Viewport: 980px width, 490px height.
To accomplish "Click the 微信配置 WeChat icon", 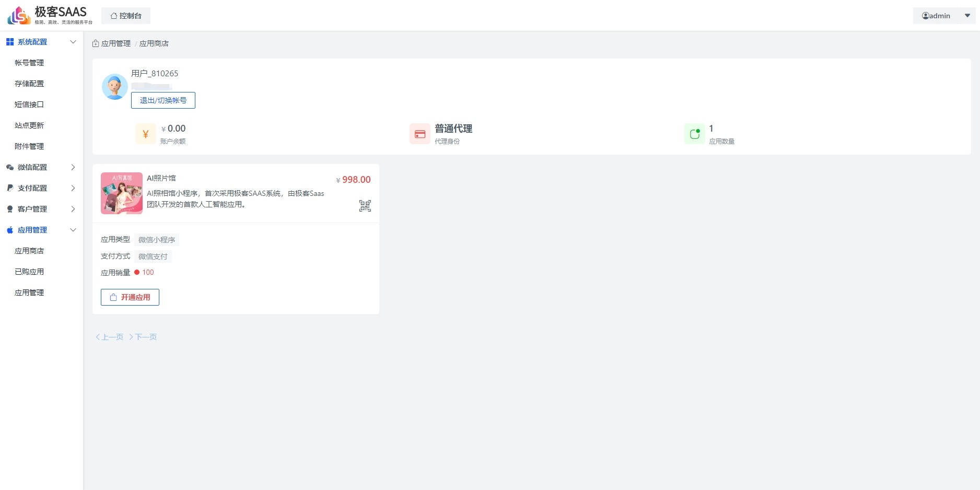I will [10, 167].
